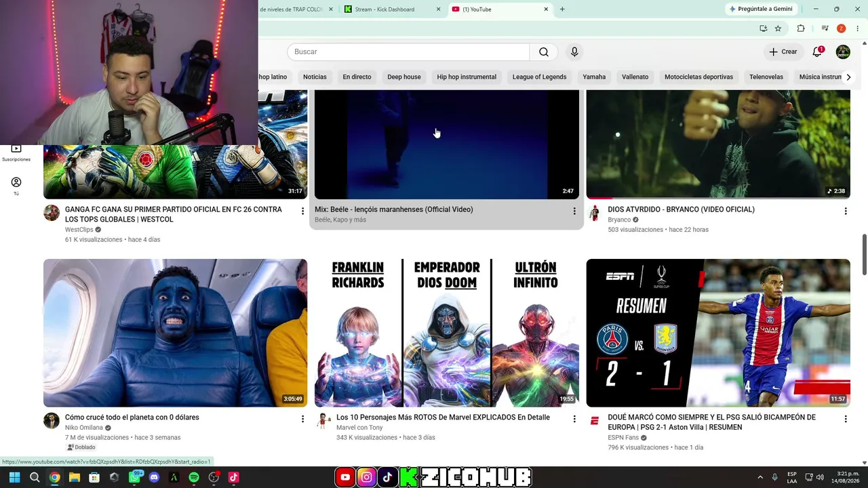The width and height of the screenshot is (868, 488).
Task: Click the YouTube search input field
Action: (x=408, y=52)
